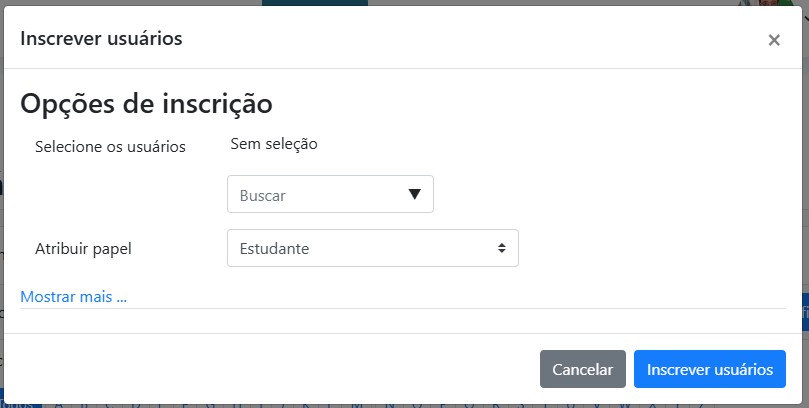The image size is (809, 408).
Task: Open the Estudante role dropdown
Action: point(372,248)
